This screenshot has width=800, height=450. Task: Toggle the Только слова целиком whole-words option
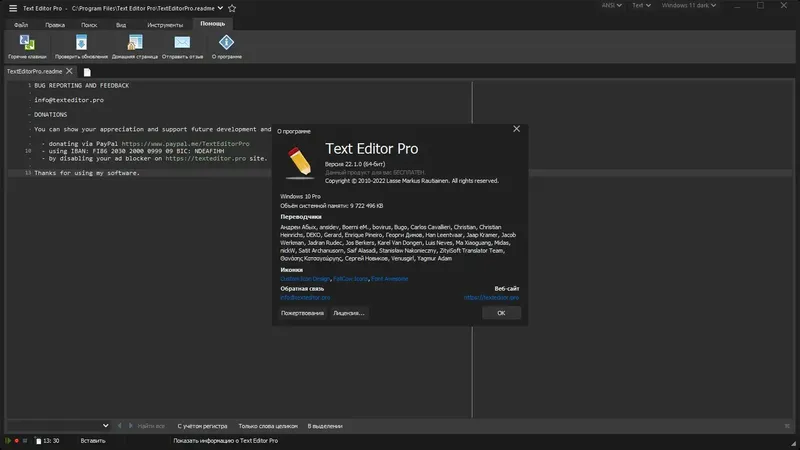click(268, 426)
